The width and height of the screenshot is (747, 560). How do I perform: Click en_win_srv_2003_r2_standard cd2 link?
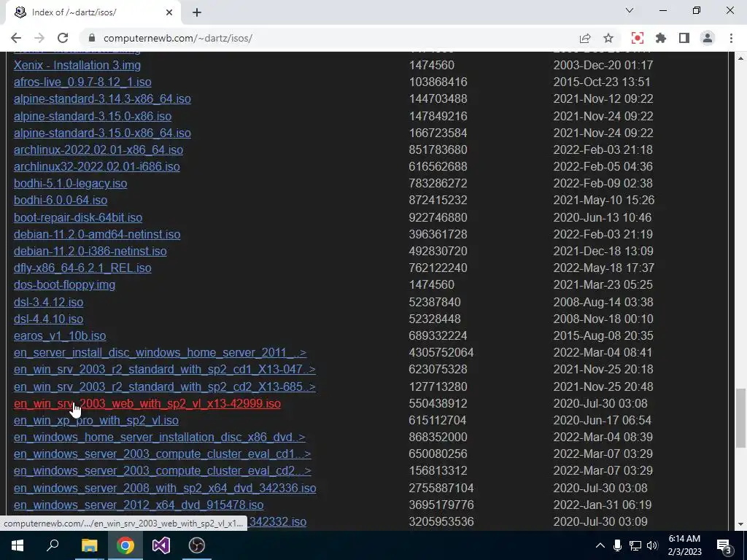click(x=165, y=386)
